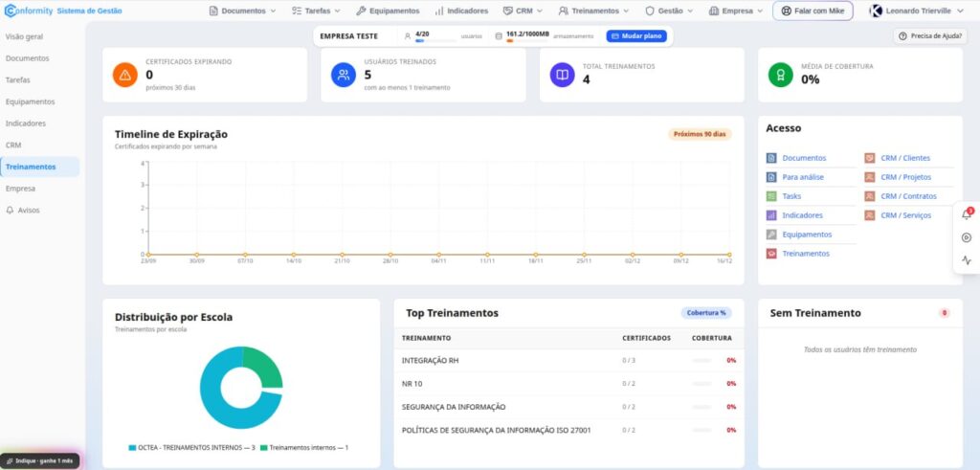The image size is (980, 470).
Task: Click the CRM / Projetos icon
Action: pos(869,177)
